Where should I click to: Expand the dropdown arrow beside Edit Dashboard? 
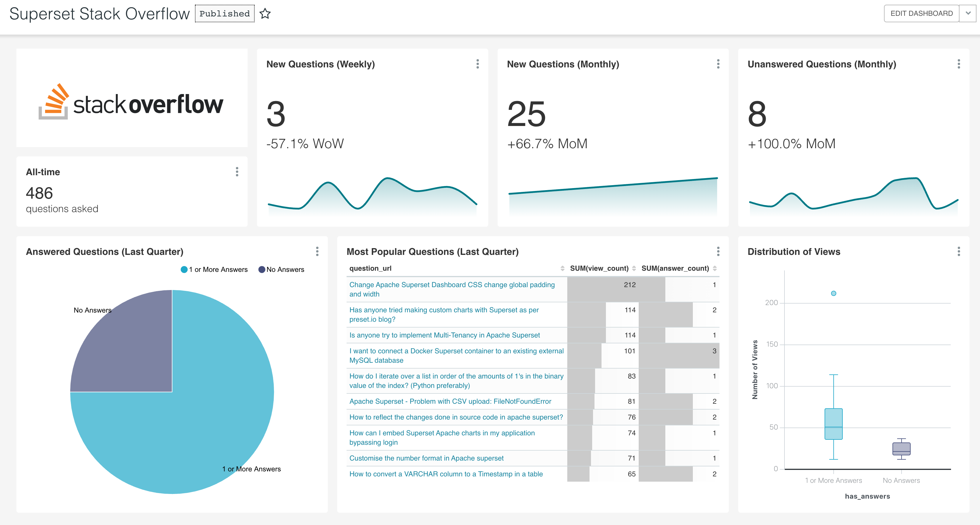coord(968,13)
